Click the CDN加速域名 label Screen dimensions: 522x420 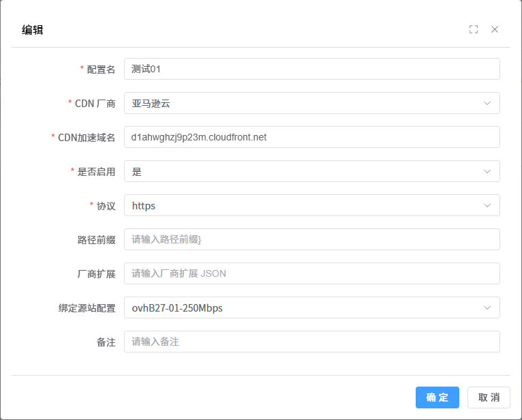pos(87,138)
